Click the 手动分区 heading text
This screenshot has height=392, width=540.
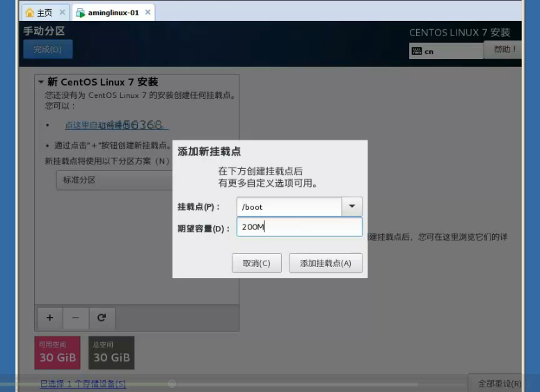[x=44, y=31]
